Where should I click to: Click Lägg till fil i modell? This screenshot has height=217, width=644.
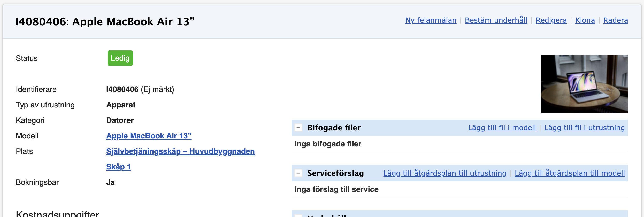pyautogui.click(x=502, y=128)
